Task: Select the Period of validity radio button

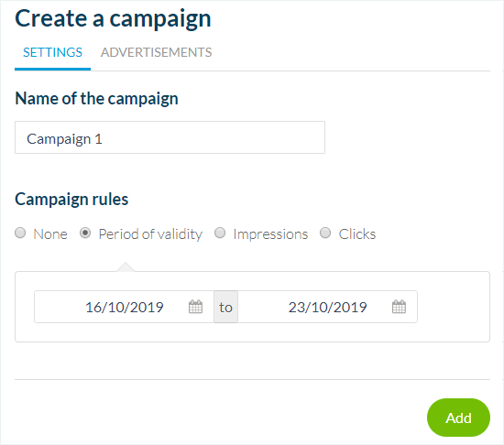Action: coord(85,233)
